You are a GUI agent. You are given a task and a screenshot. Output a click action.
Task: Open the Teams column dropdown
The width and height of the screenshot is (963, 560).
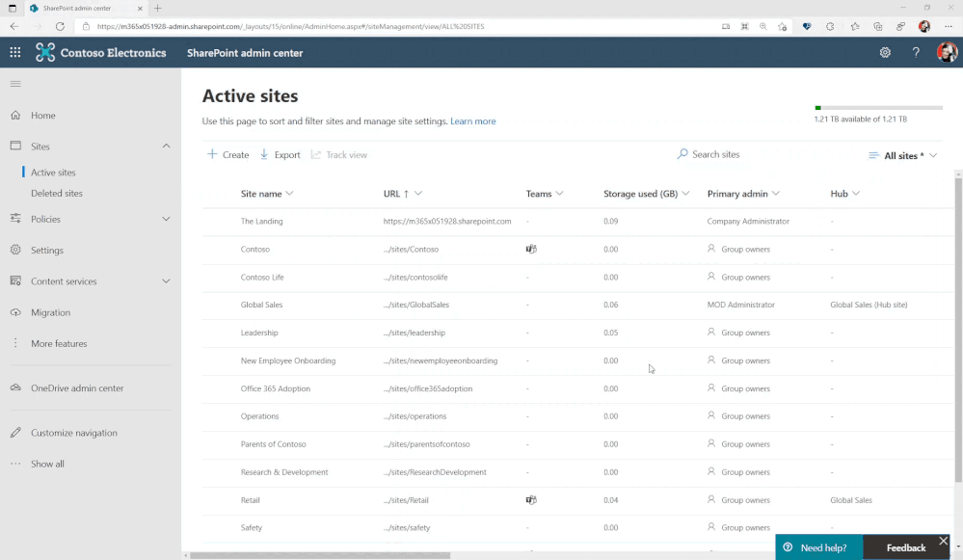[559, 194]
